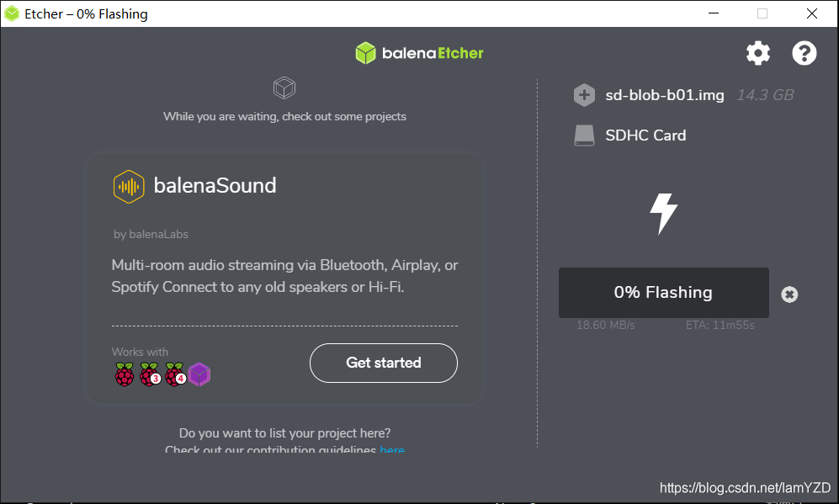
Task: Click the 0% Flashing progress bar
Action: pyautogui.click(x=663, y=293)
